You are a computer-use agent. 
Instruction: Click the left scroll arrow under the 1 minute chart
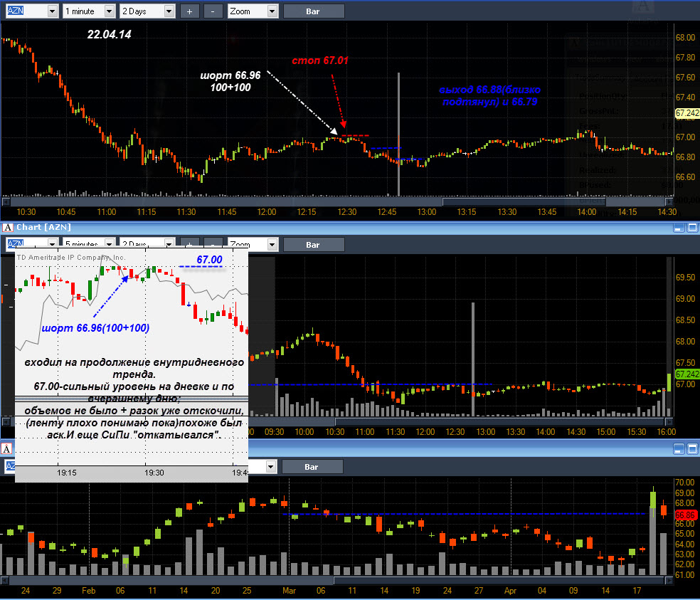6,201
